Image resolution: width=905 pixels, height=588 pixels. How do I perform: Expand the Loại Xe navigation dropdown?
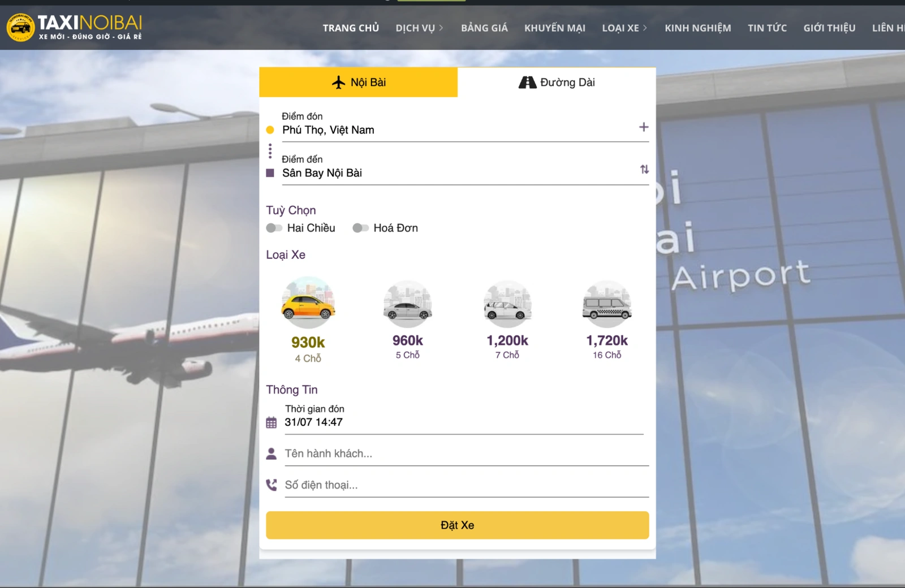tap(624, 28)
